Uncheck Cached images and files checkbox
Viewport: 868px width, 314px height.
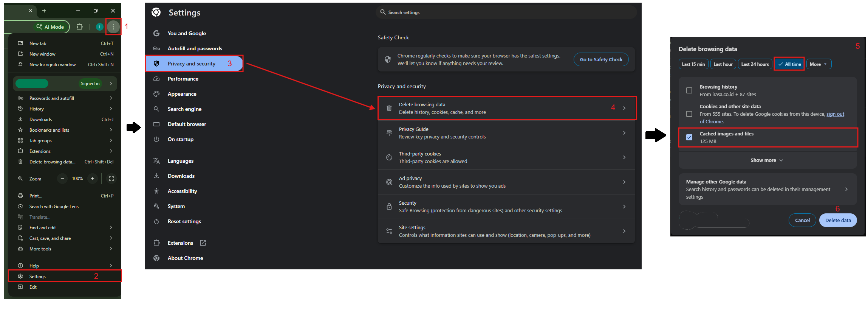689,137
